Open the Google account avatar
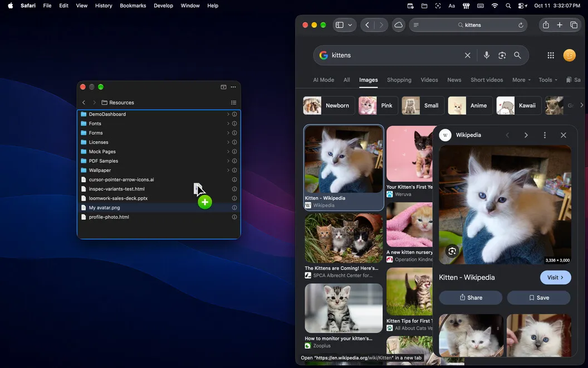 tap(569, 55)
